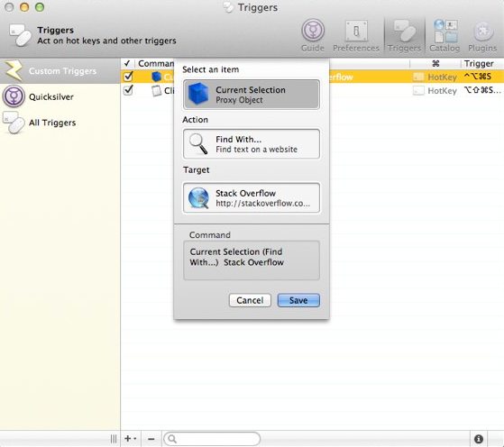The width and height of the screenshot is (504, 447).
Task: Save the trigger command
Action: (x=298, y=300)
